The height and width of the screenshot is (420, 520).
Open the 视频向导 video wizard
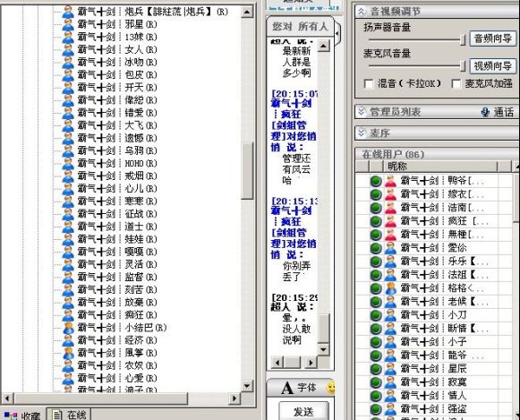493,66
